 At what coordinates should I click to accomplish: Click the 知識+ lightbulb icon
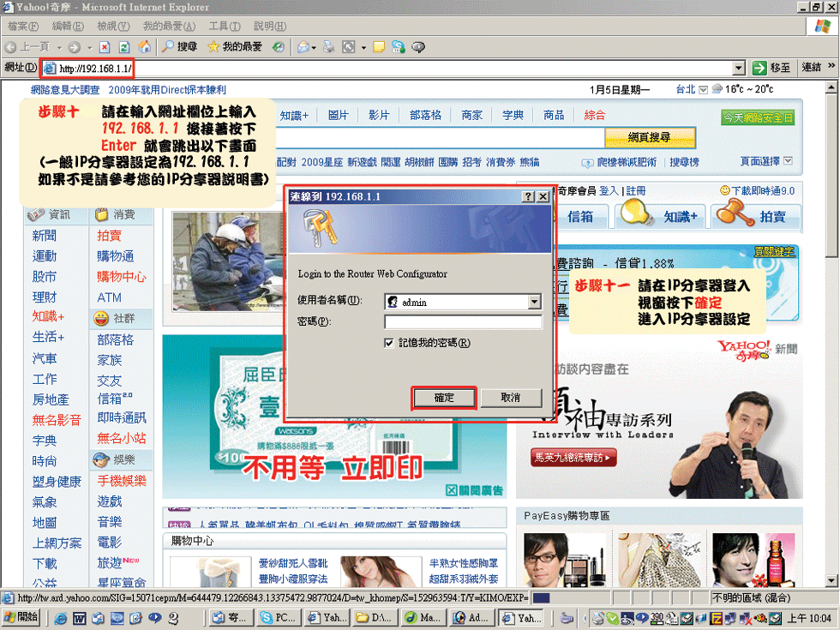[635, 213]
